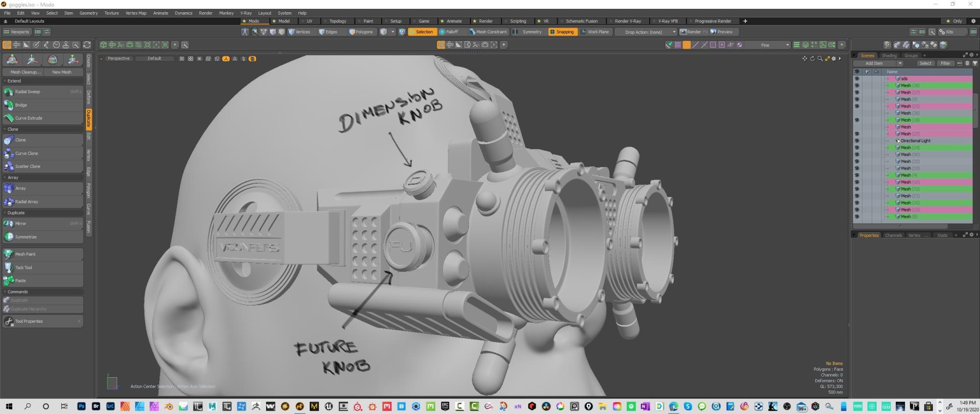The image size is (980, 414).
Task: Click the Paste tool
Action: pyautogui.click(x=43, y=281)
